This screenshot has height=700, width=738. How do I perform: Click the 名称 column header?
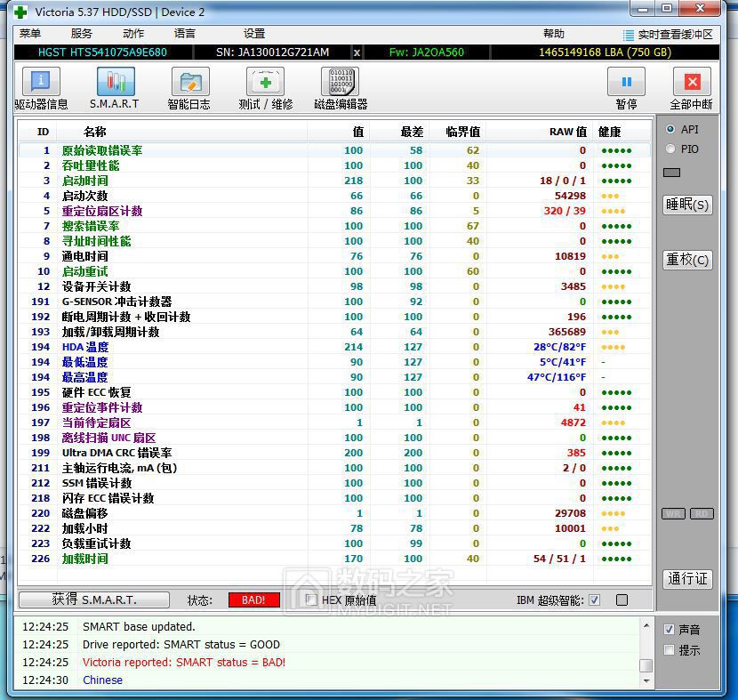[94, 132]
